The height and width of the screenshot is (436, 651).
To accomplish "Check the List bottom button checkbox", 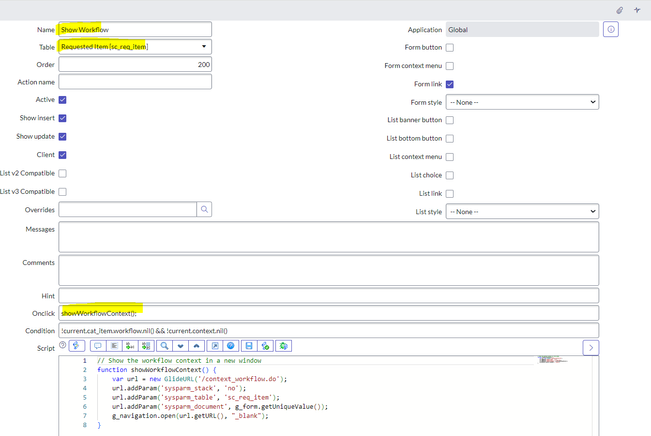I will [x=450, y=138].
